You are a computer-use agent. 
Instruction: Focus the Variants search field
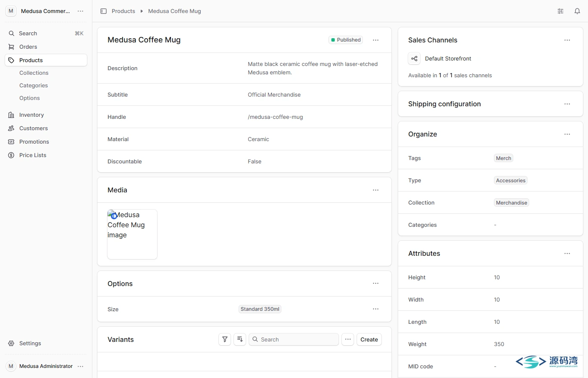(x=294, y=339)
